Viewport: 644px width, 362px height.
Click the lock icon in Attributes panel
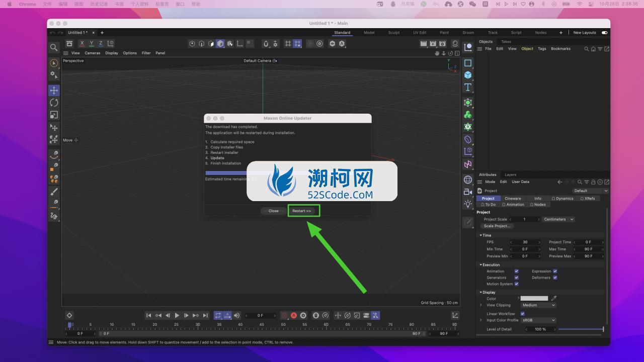click(593, 182)
